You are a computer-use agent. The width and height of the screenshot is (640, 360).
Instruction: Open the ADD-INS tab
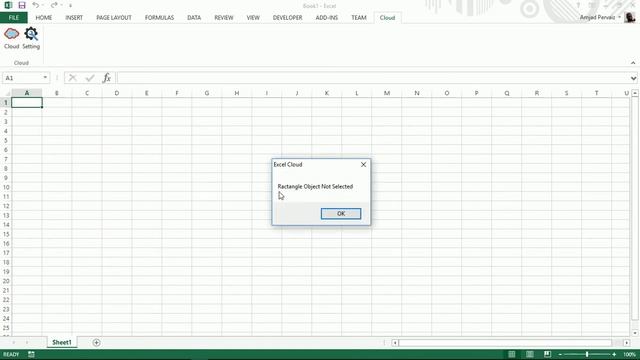pyautogui.click(x=327, y=18)
